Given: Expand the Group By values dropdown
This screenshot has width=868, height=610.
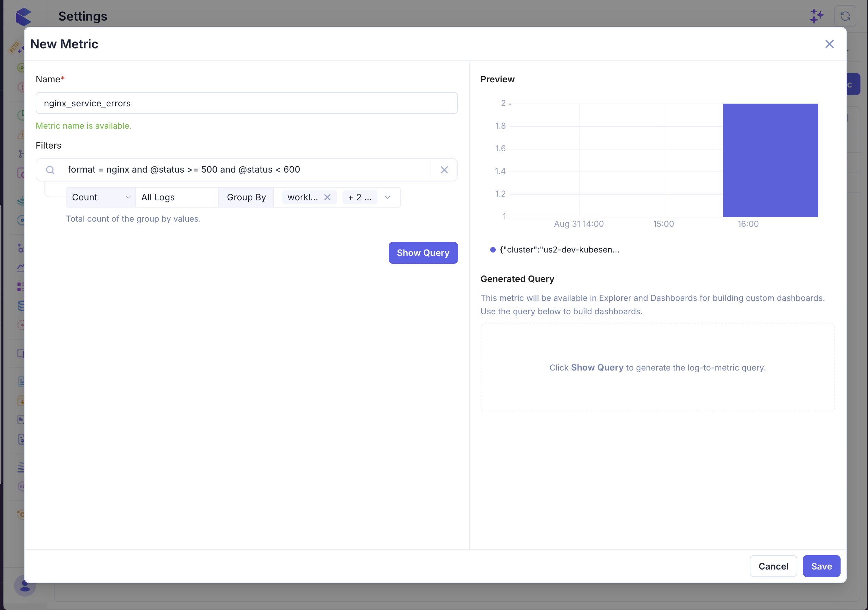Looking at the screenshot, I should coord(387,197).
